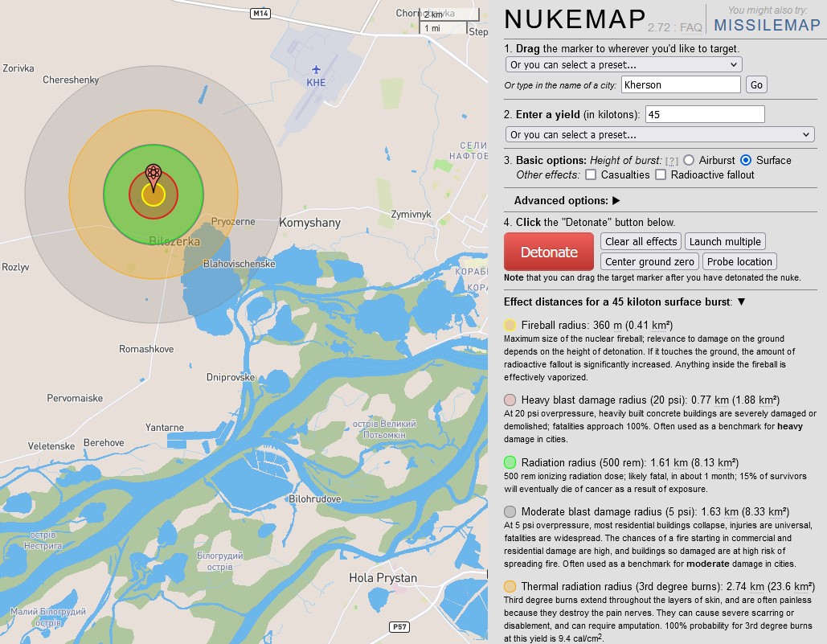Viewport: 827px width, 644px height.
Task: Click the Berehove map label
Action: point(104,443)
